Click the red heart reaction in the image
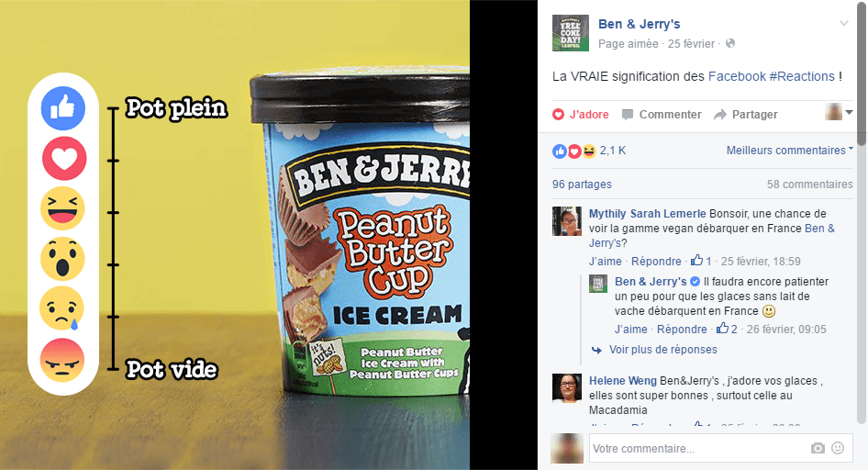This screenshot has width=868, height=470. coord(64,158)
